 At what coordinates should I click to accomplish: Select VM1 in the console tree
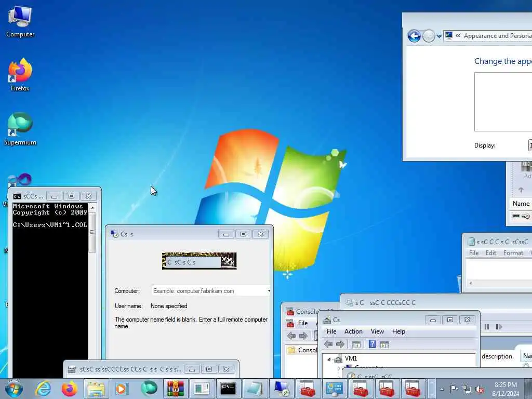click(351, 358)
